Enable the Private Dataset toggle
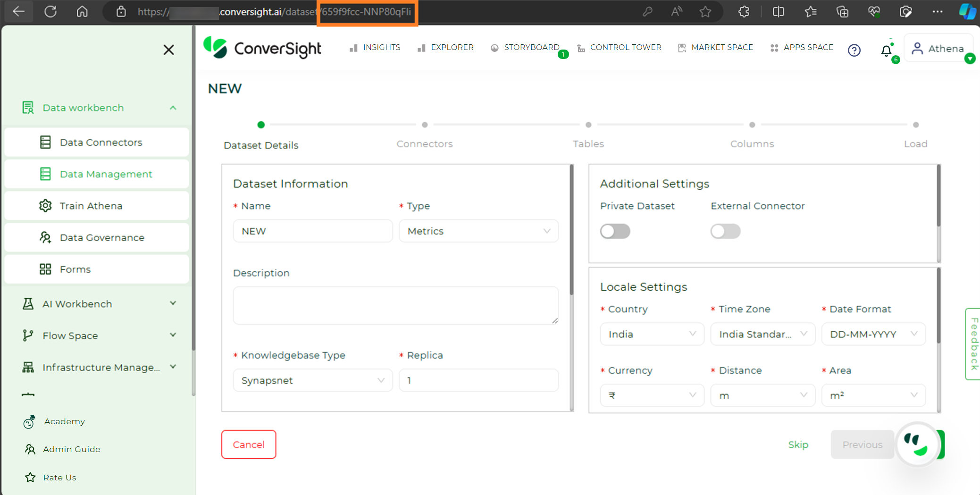This screenshot has height=495, width=980. point(615,231)
